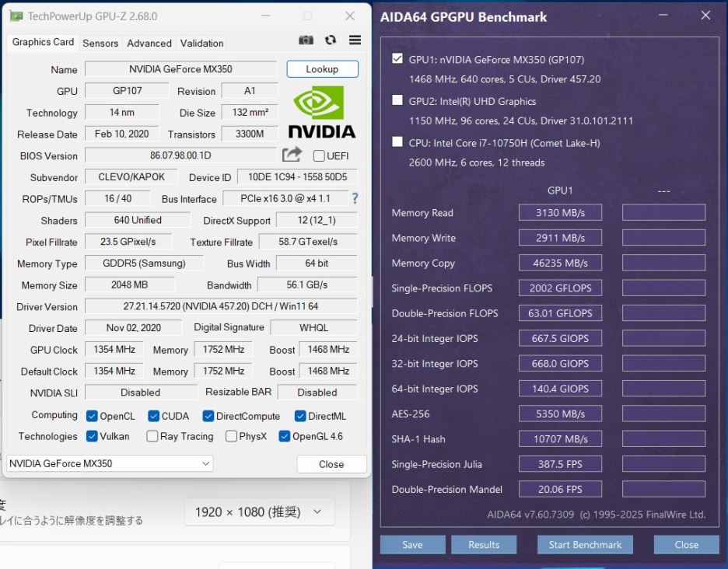The height and width of the screenshot is (569, 728).
Task: Check GPU2 Intel UHD Graphics in AIDA64
Action: (x=397, y=100)
